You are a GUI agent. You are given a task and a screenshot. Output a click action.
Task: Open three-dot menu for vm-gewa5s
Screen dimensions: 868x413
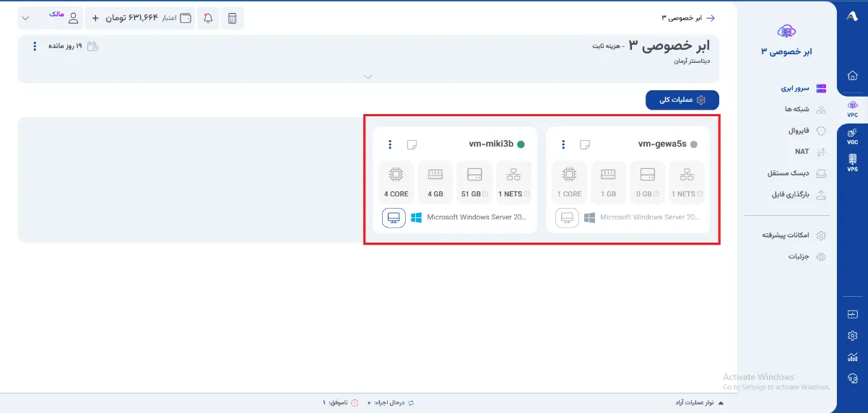[x=563, y=144]
